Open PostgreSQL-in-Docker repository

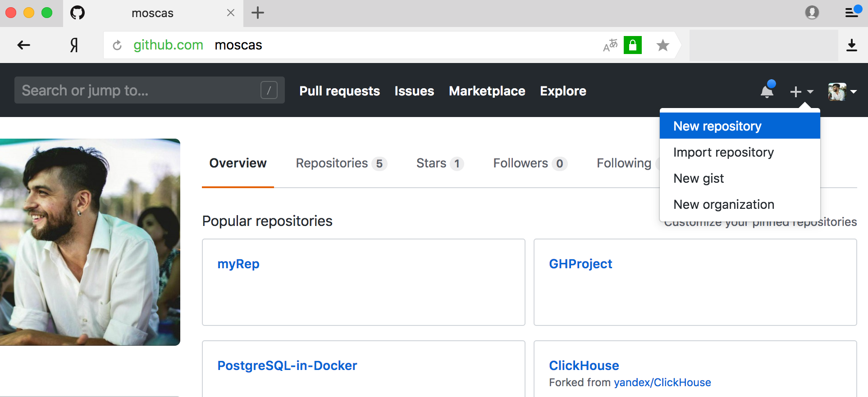(x=287, y=365)
